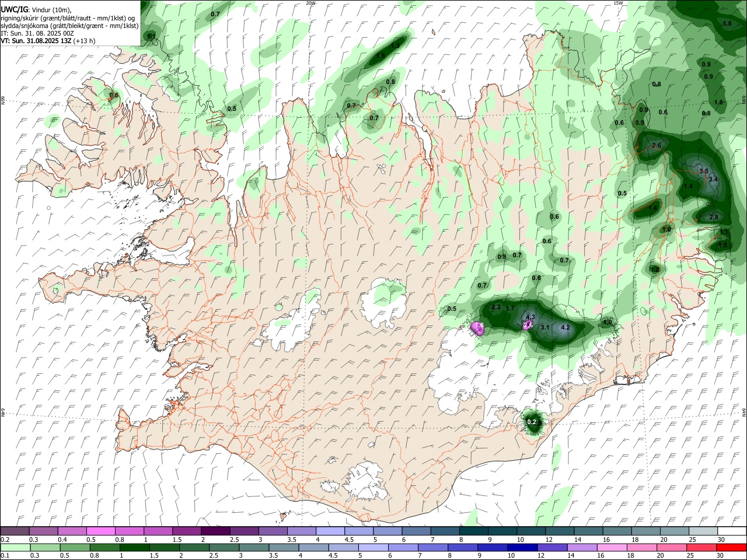Image resolution: width=747 pixels, height=560 pixels.
Task: Click the 15W longitude label
Action: 618,3
